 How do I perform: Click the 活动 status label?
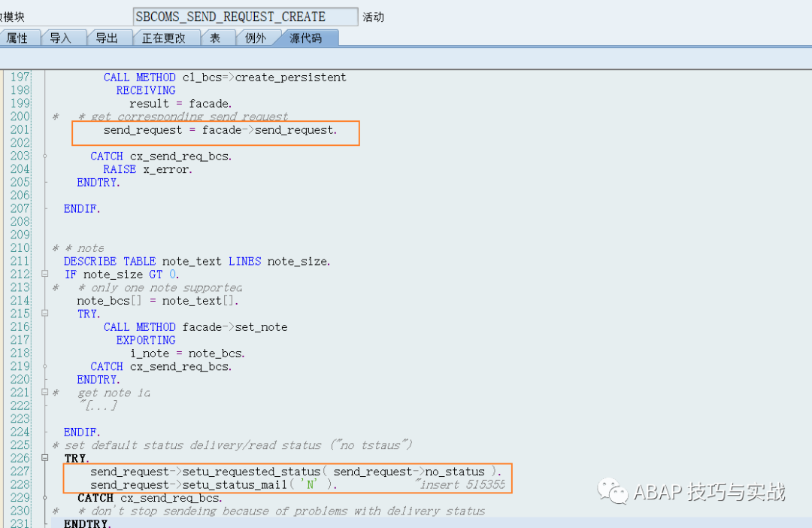[373, 17]
